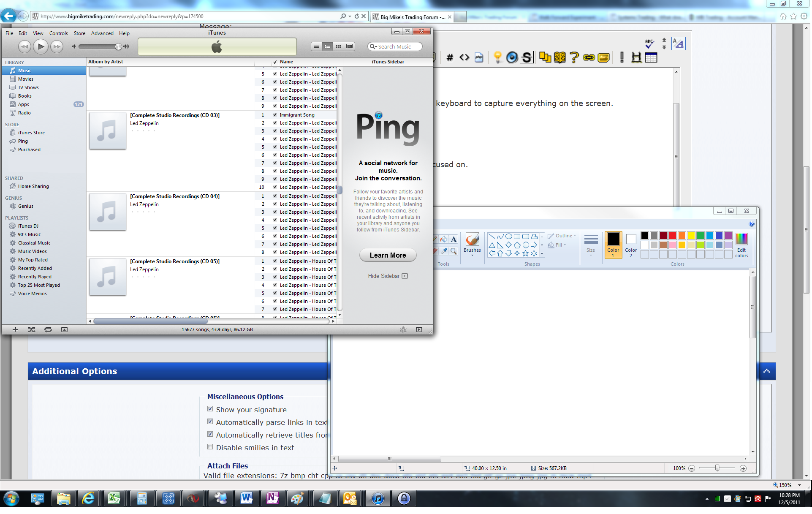This screenshot has width=812, height=514.
Task: Open Edit colors in Paint
Action: [x=741, y=245]
